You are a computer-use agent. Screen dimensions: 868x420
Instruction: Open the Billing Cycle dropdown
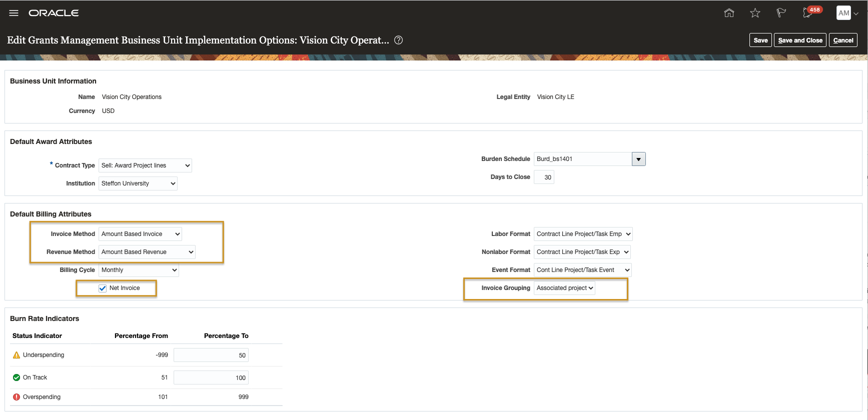click(x=139, y=270)
